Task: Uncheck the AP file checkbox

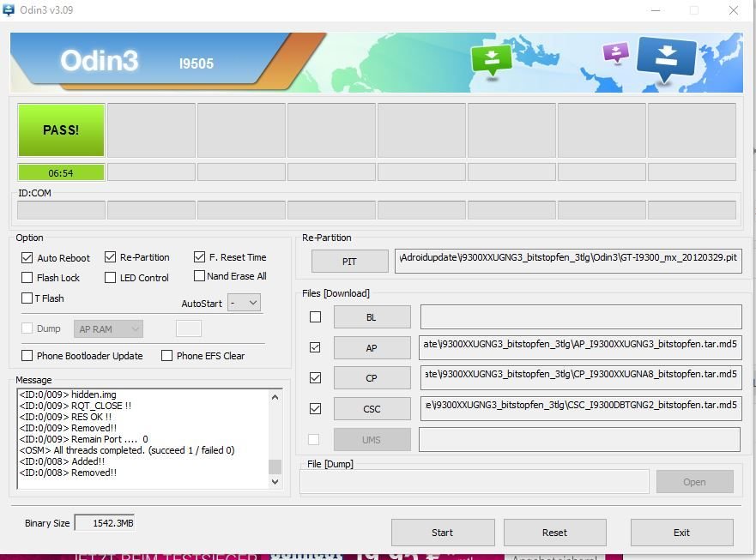Action: [315, 347]
